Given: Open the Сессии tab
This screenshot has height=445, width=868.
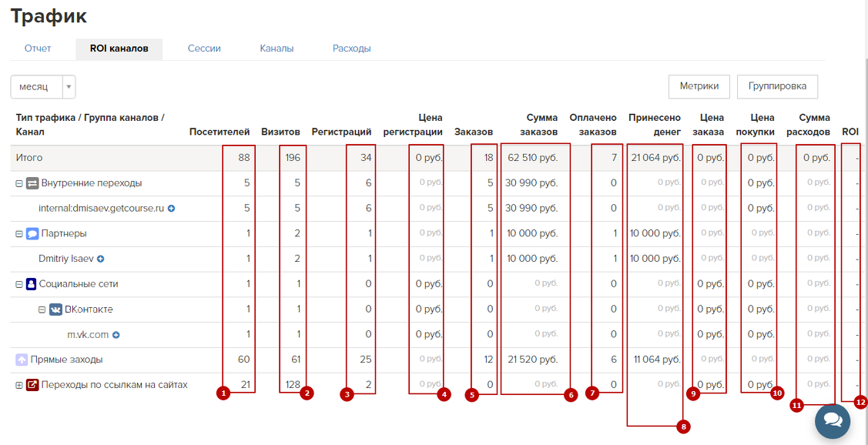Looking at the screenshot, I should click(204, 49).
